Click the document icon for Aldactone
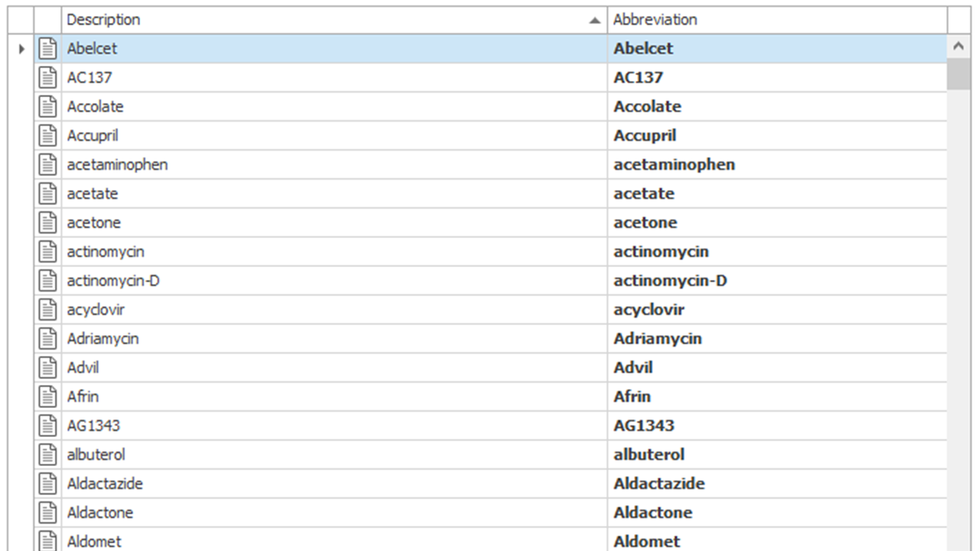Image resolution: width=980 pixels, height=551 pixels. click(x=48, y=513)
